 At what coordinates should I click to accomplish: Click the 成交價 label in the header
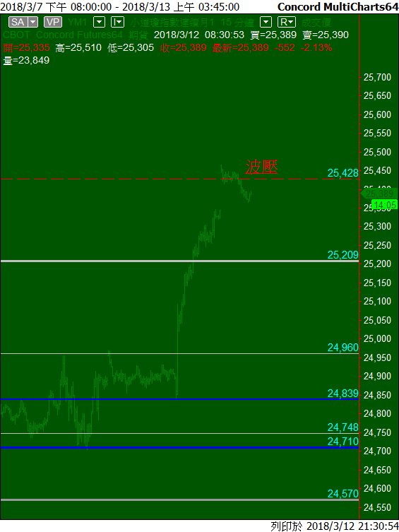(316, 23)
